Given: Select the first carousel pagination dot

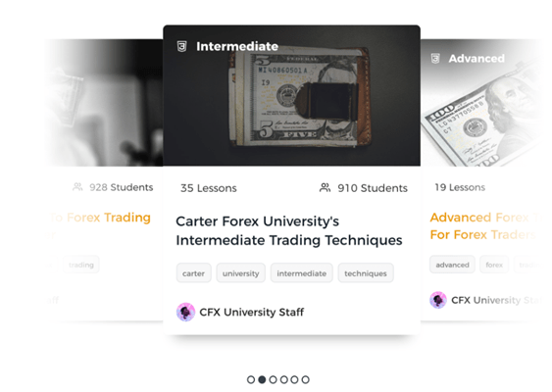Looking at the screenshot, I should coord(251,379).
